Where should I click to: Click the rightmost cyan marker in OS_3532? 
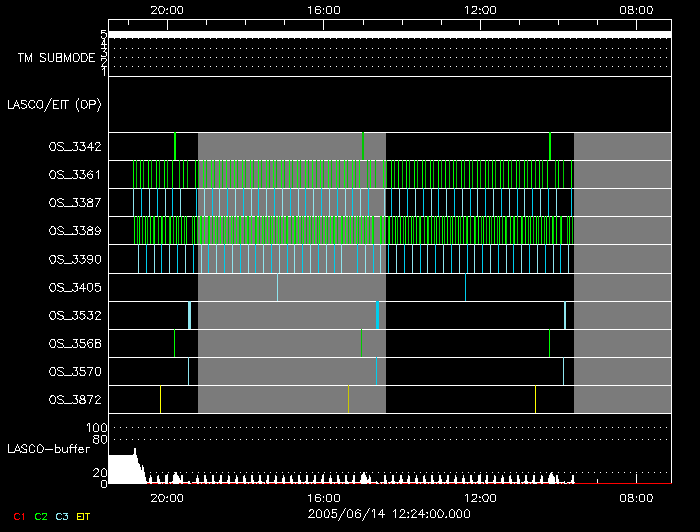tap(565, 316)
